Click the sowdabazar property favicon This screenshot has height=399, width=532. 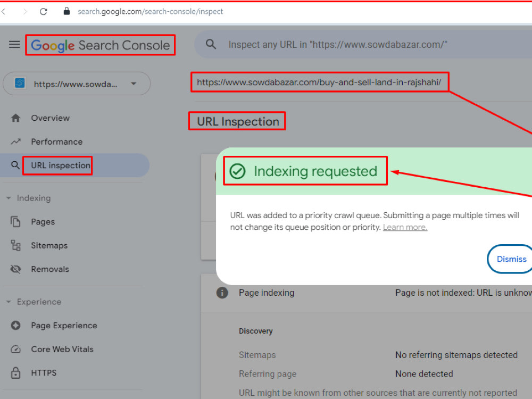pos(20,83)
